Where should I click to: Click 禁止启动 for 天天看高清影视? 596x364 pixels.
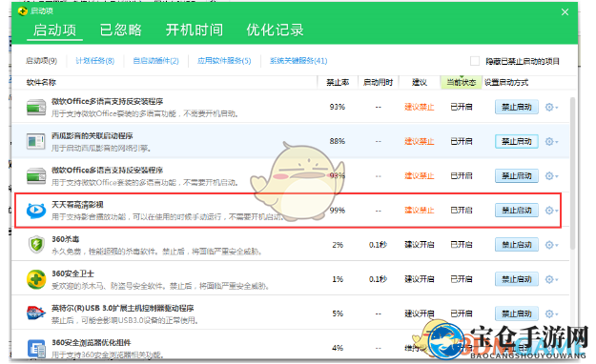[517, 211]
